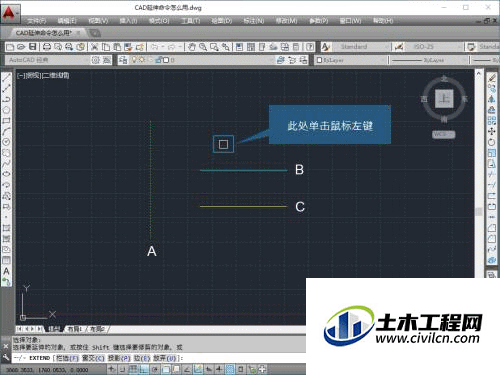Viewport: 500px width, 375px height.
Task: Toggle Polar tracking in status bar
Action: click(x=155, y=369)
